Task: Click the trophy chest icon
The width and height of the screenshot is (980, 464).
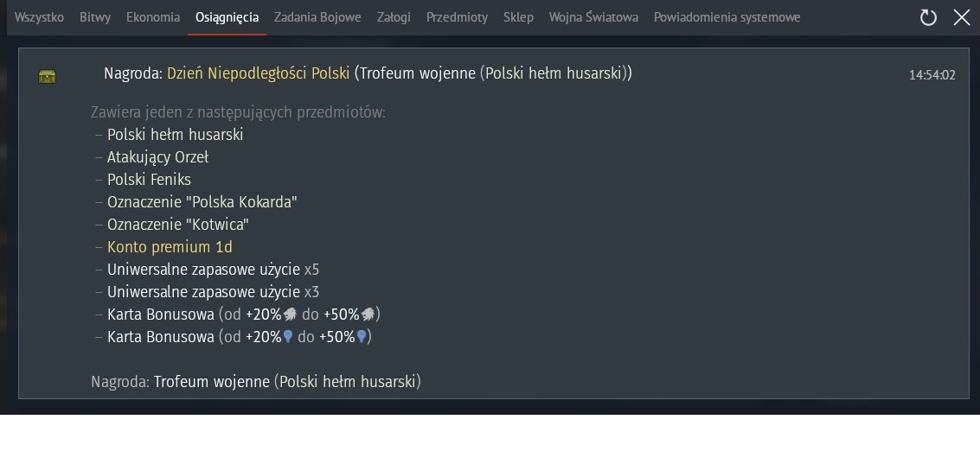Action: [x=47, y=77]
